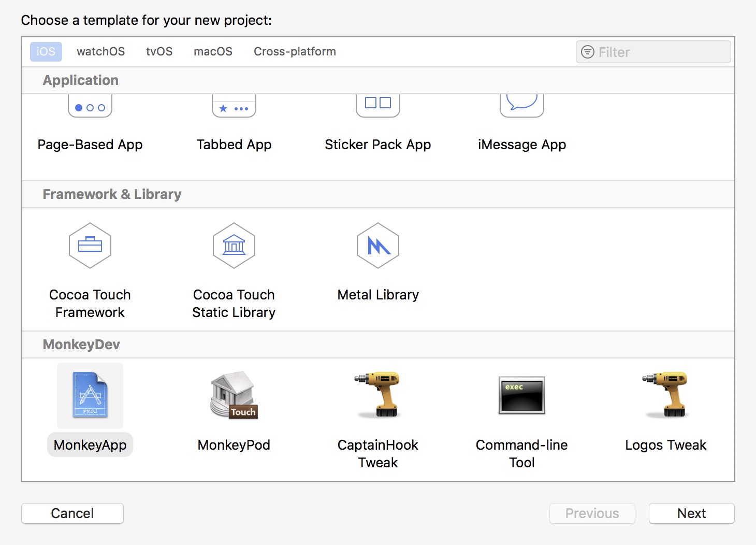Click the Cancel button
The image size is (756, 545).
72,513
